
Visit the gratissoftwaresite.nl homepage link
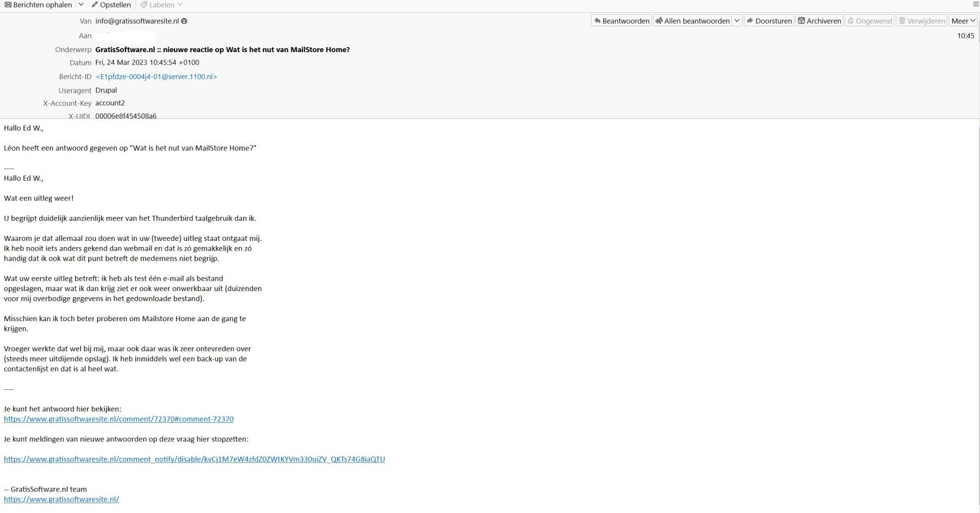[x=61, y=500]
